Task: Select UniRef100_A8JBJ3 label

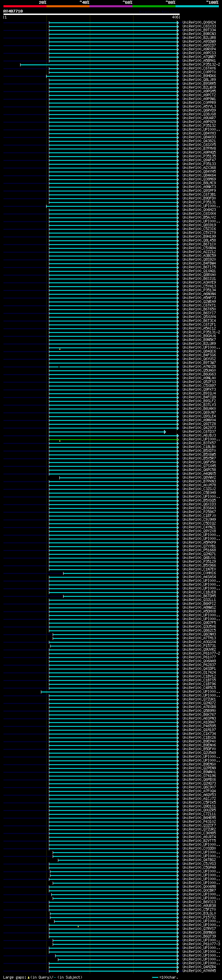Action: coord(199,436)
